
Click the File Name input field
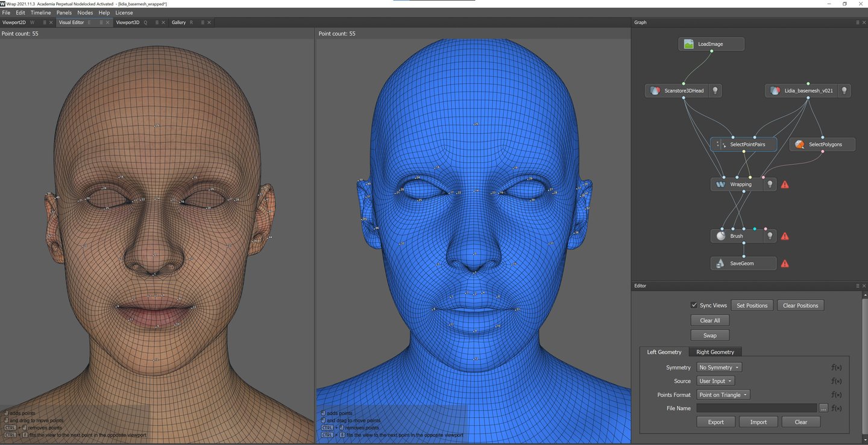pyautogui.click(x=756, y=408)
